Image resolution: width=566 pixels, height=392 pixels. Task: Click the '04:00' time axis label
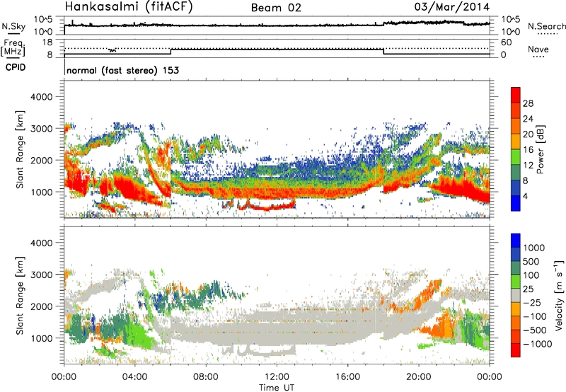pyautogui.click(x=135, y=377)
